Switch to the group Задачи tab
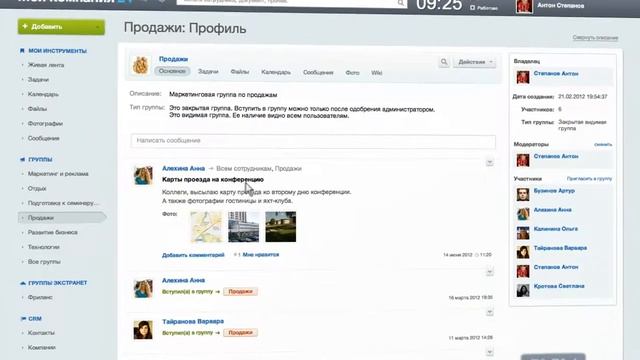The height and width of the screenshot is (360, 640). (208, 71)
